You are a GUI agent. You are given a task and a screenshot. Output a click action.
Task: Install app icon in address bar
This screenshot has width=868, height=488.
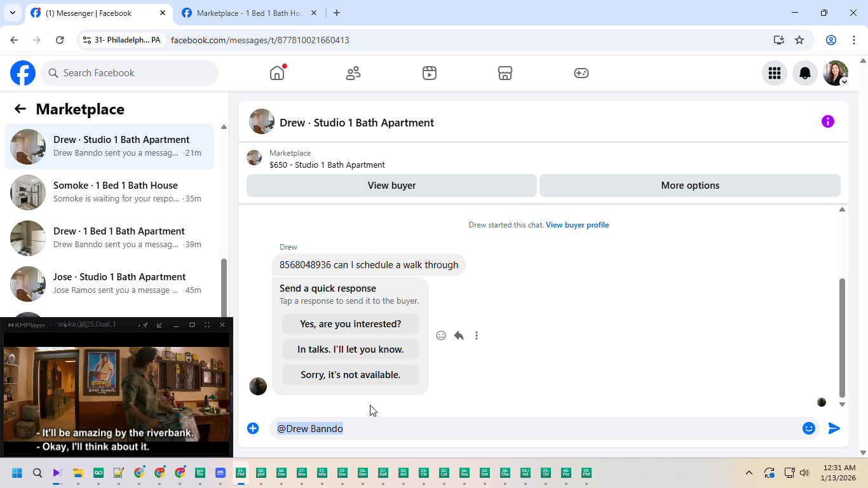(779, 40)
